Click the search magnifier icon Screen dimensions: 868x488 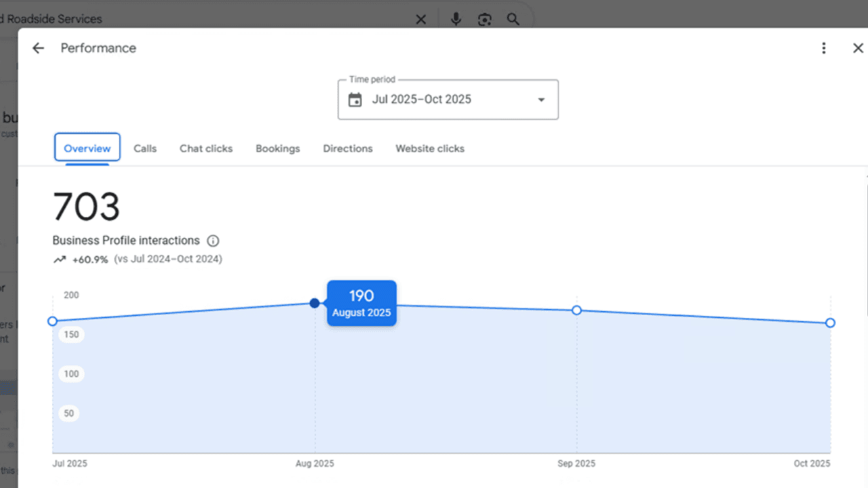513,19
